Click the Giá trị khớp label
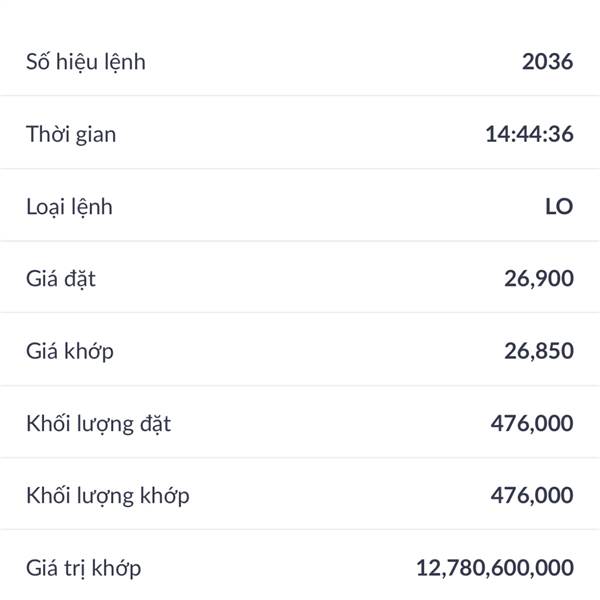 [x=83, y=568]
